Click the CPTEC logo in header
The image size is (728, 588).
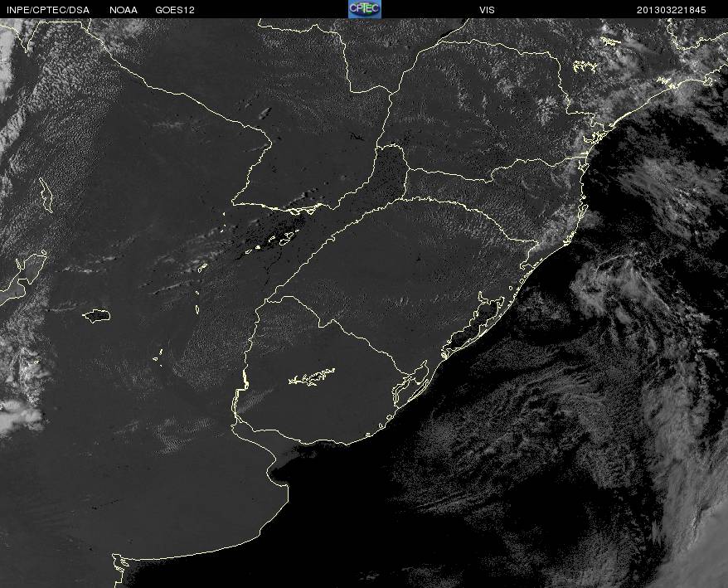click(x=365, y=9)
